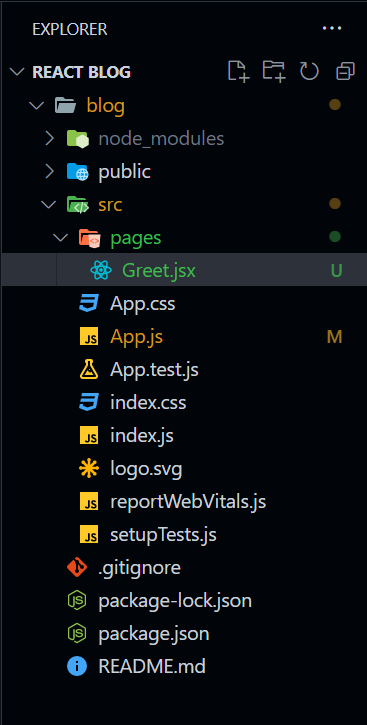Select the public folder name
367x725 pixels.
(x=124, y=172)
